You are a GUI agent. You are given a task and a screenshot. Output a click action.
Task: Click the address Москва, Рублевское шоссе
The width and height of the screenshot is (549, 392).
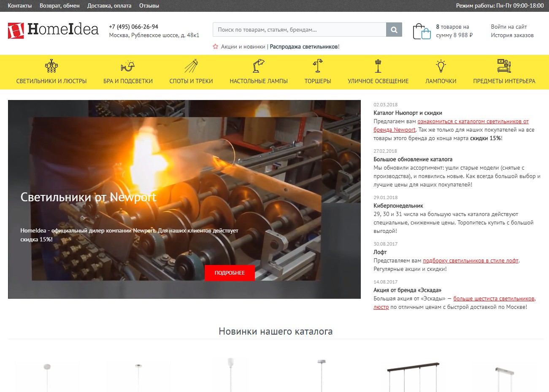pyautogui.click(x=154, y=35)
